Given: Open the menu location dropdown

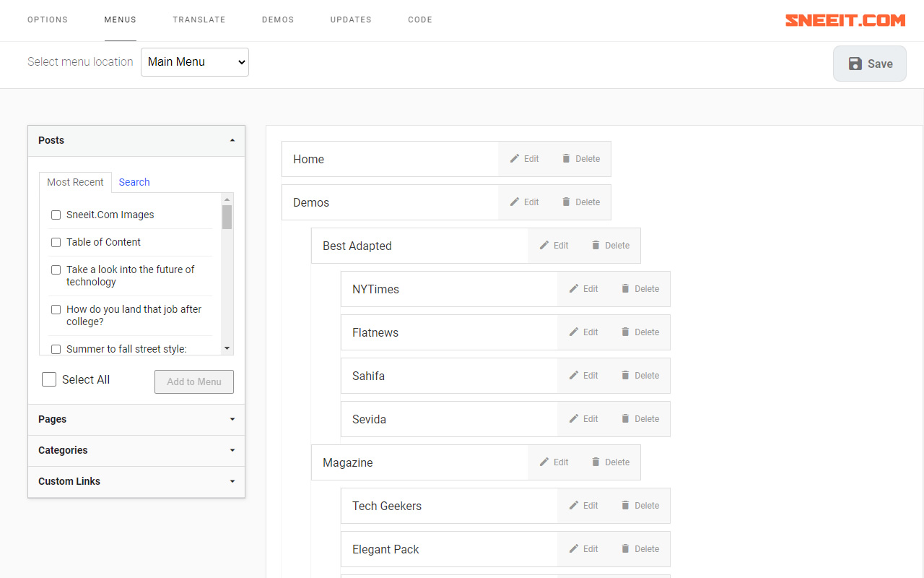Looking at the screenshot, I should coord(195,62).
